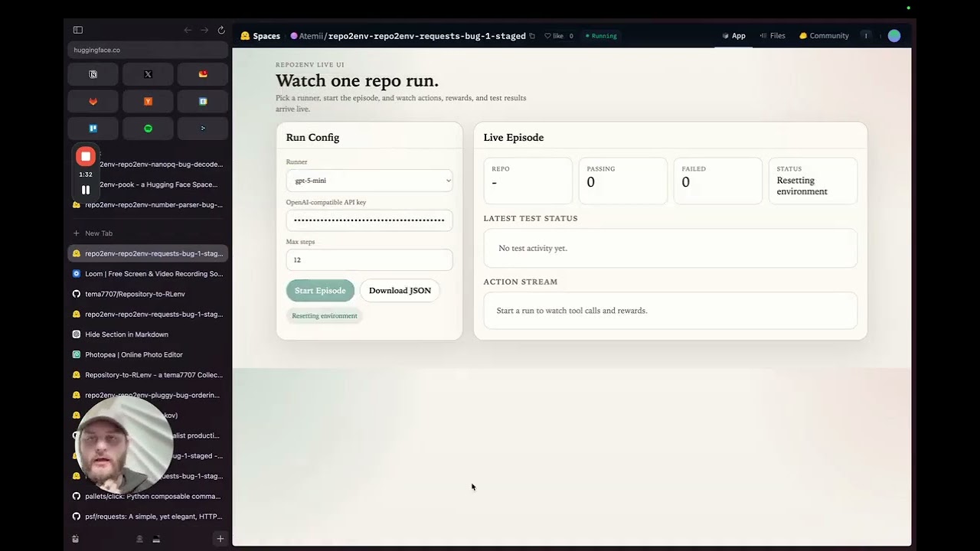Click the huggingface.co address bar
The width and height of the screenshot is (980, 551).
(x=148, y=50)
